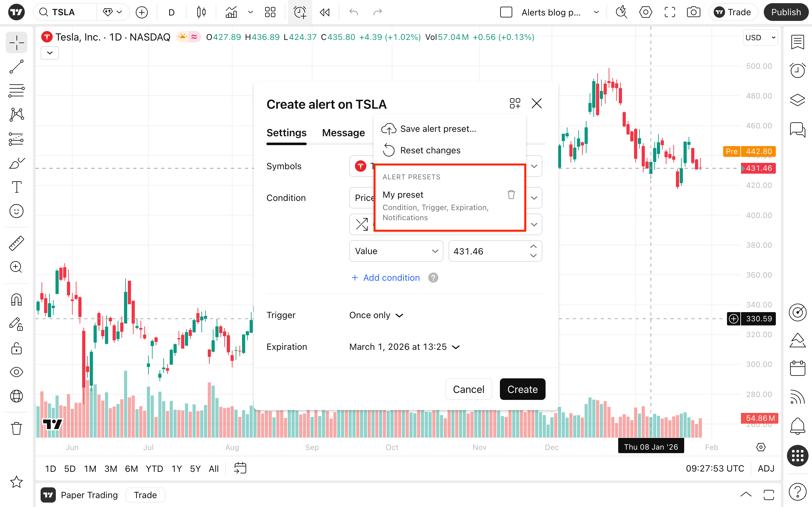Choose 'Save alert preset...' menu item

pos(438,129)
